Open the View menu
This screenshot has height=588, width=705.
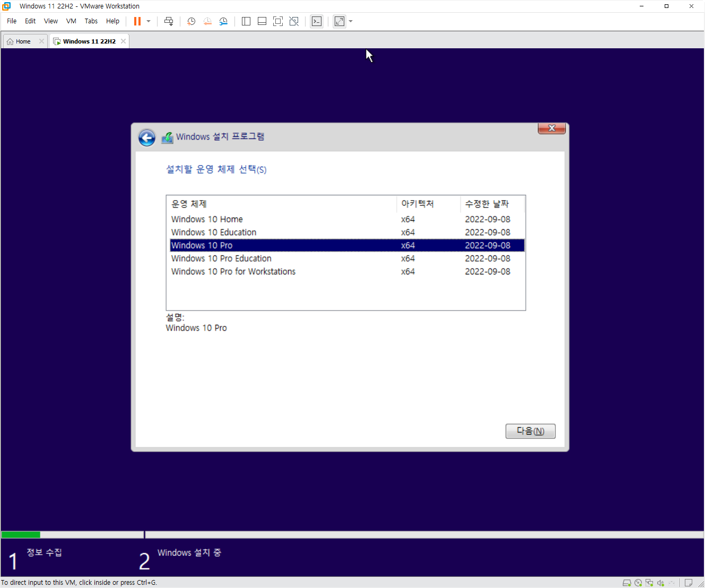click(x=51, y=21)
